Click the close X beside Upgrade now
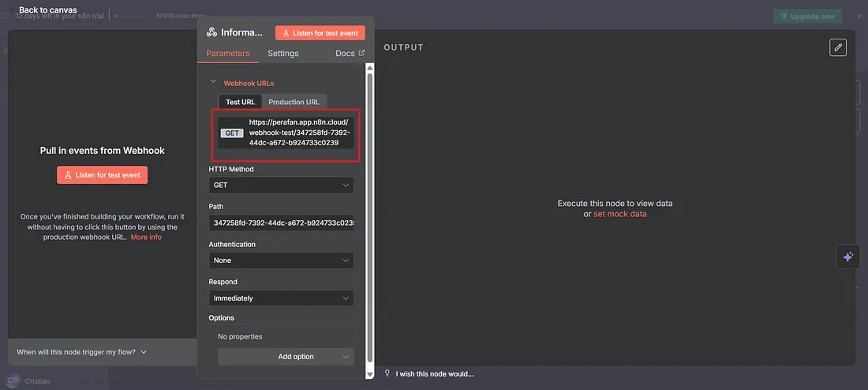This screenshot has height=390, width=868. pos(859,16)
